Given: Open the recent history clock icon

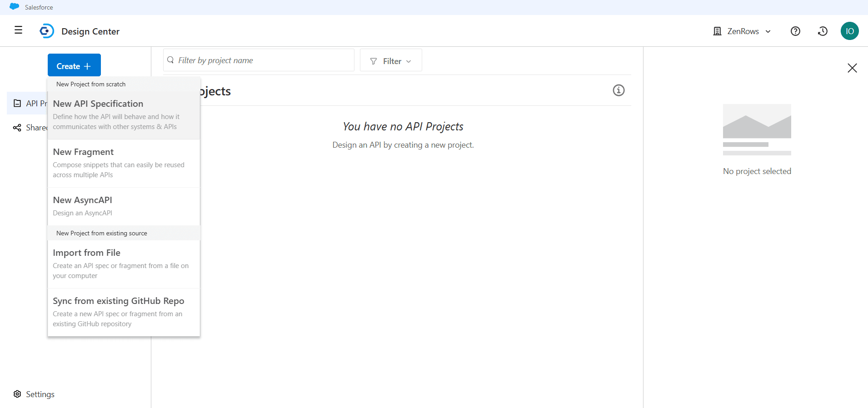Looking at the screenshot, I should [823, 31].
